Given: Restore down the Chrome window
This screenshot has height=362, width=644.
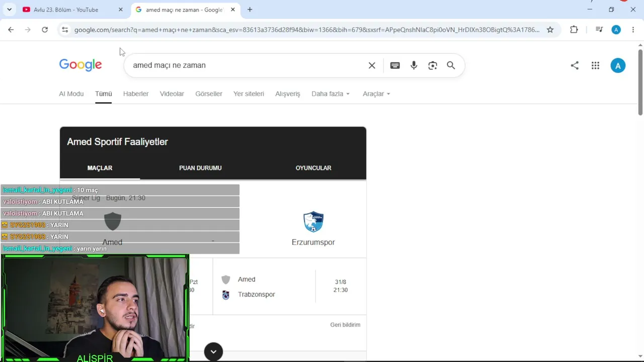Looking at the screenshot, I should click(611, 10).
